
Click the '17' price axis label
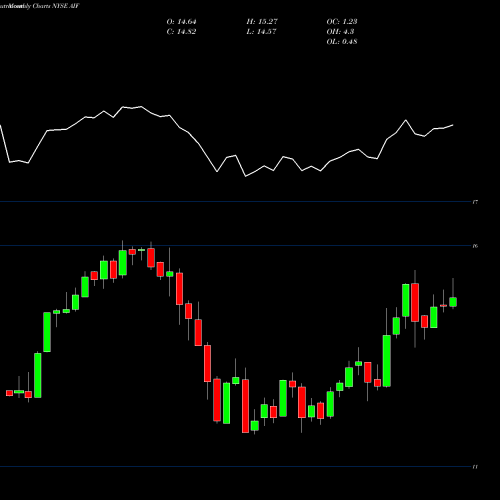tap(475, 202)
